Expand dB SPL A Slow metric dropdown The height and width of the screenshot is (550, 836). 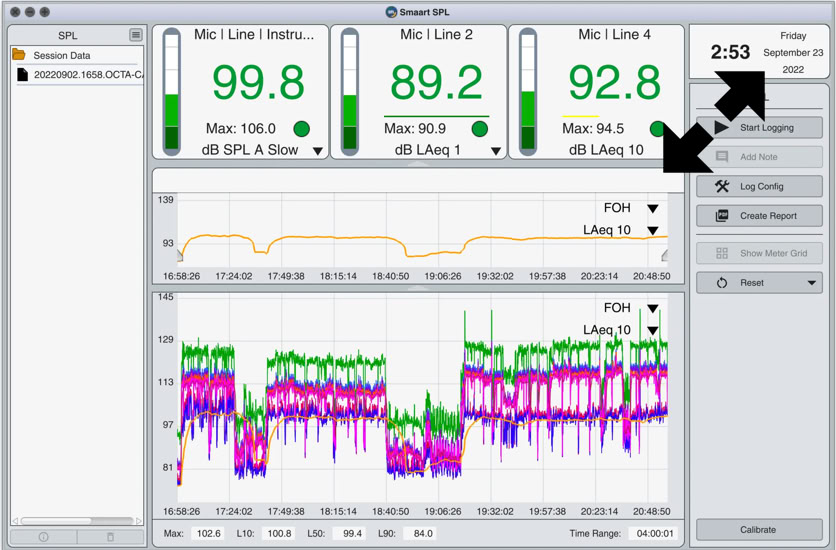point(318,151)
